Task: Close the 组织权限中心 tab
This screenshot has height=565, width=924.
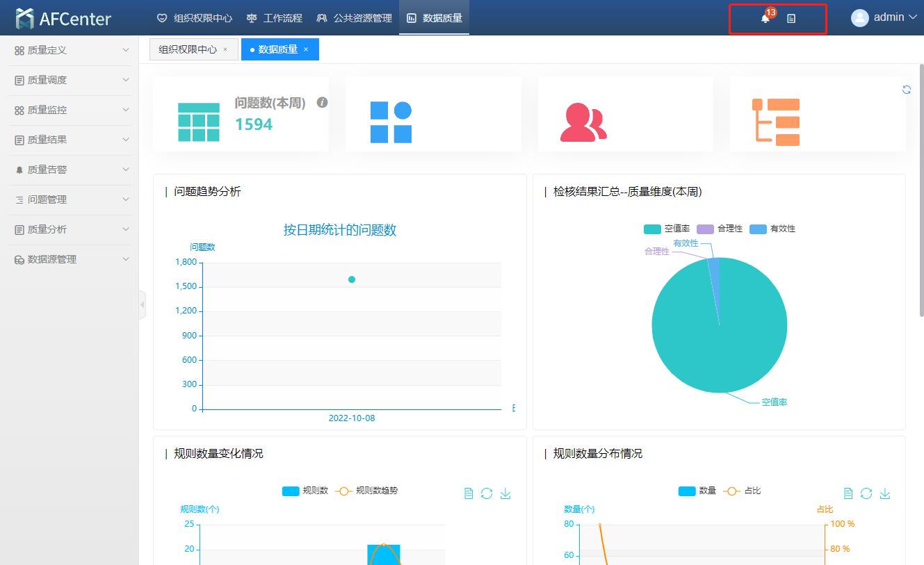Action: (x=225, y=49)
